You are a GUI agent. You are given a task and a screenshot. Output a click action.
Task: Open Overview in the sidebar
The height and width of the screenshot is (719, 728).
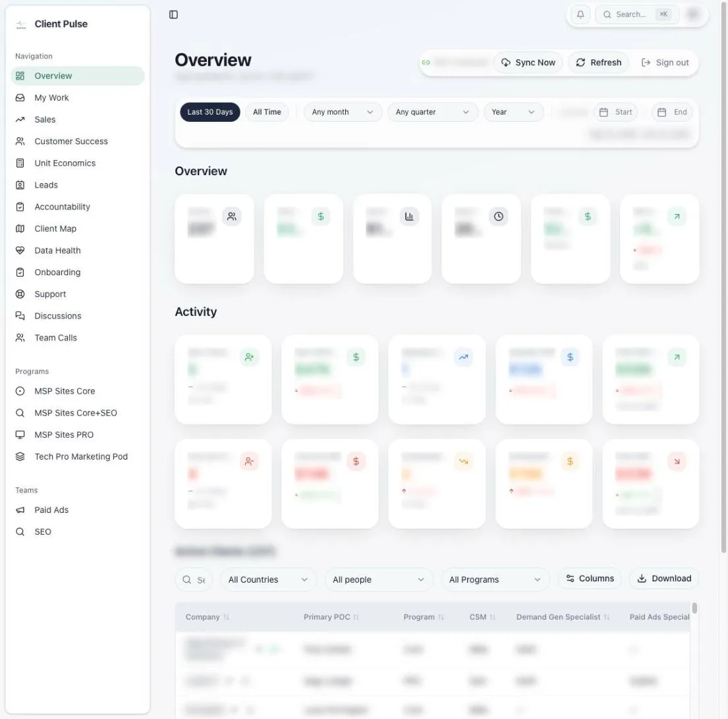[x=78, y=76]
